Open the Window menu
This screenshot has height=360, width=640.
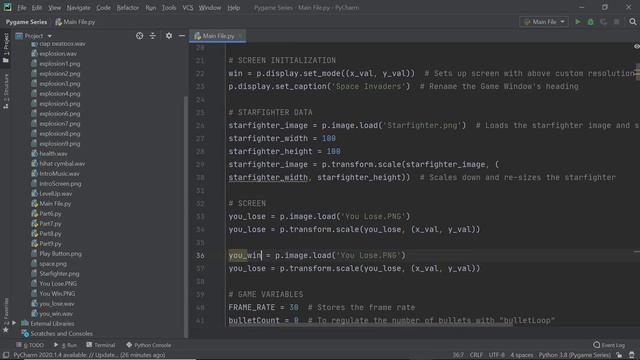(210, 8)
